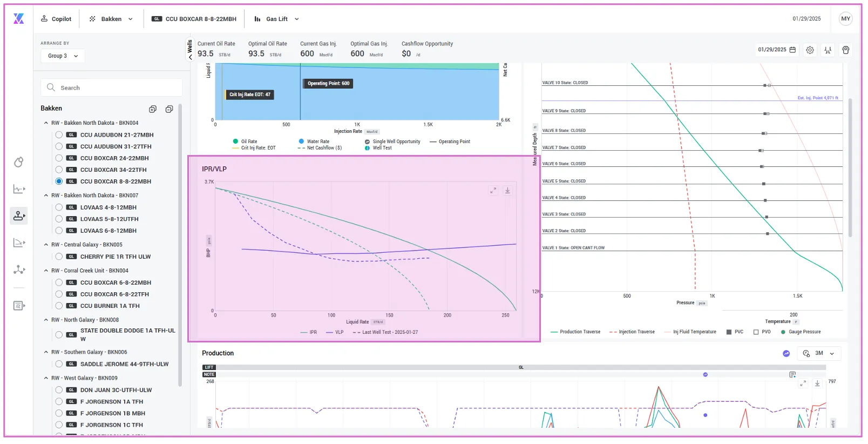Screen dimensions: 868x444
Task: Open the Group 3 arrange-by dropdown
Action: click(63, 56)
